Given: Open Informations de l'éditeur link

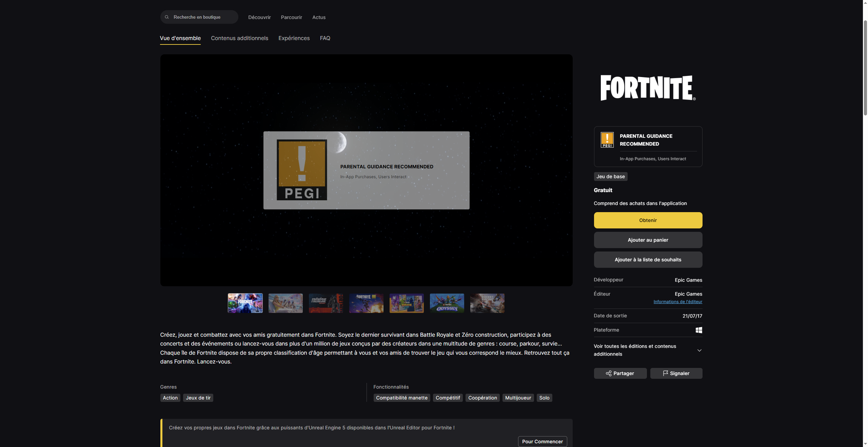Looking at the screenshot, I should click(677, 301).
